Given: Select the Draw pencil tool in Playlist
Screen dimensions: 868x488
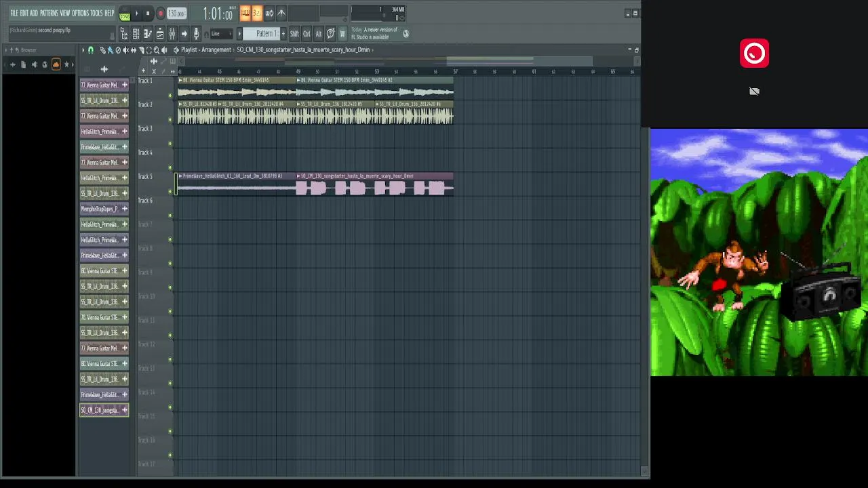Looking at the screenshot, I should 102,49.
